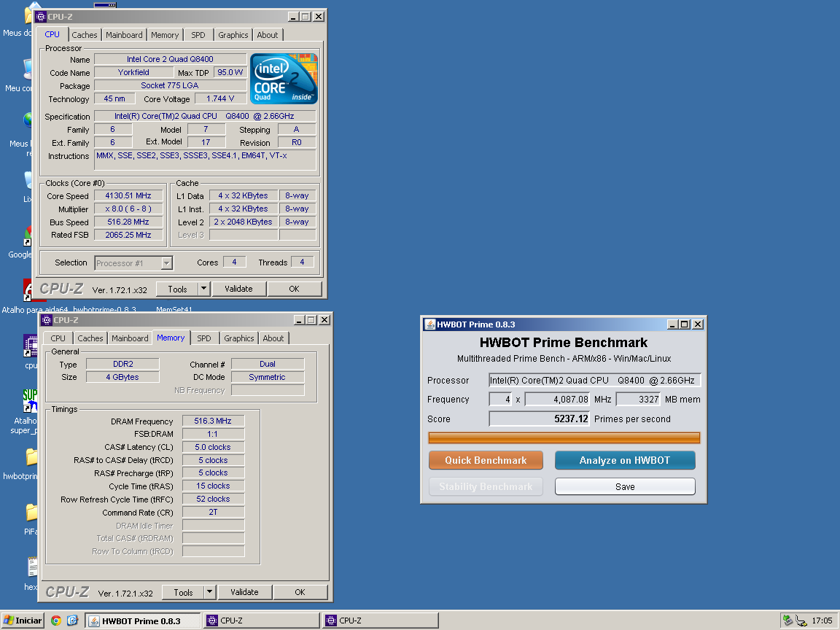Open Caches tab in lower CPU-Z window
The height and width of the screenshot is (630, 840).
[x=90, y=338]
